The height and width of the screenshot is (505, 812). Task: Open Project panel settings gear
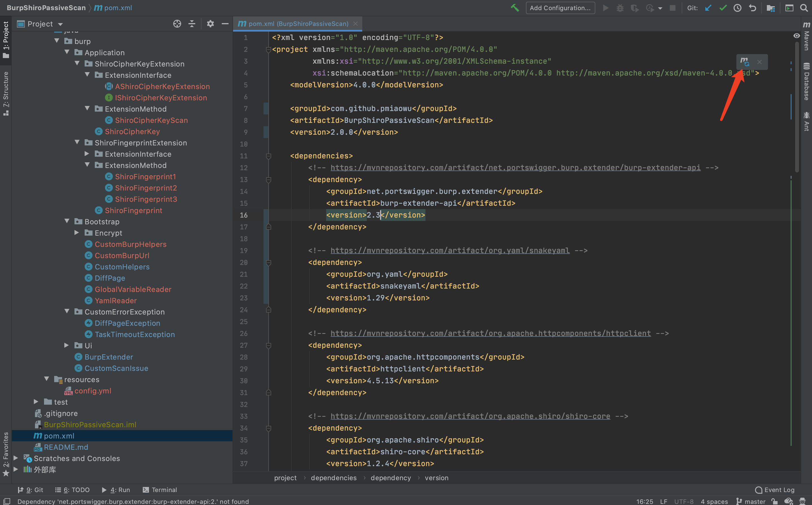(210, 24)
